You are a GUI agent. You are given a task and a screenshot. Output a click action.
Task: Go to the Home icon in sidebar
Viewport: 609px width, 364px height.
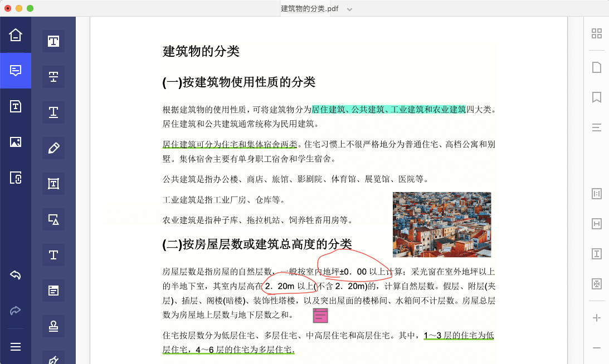tap(16, 35)
